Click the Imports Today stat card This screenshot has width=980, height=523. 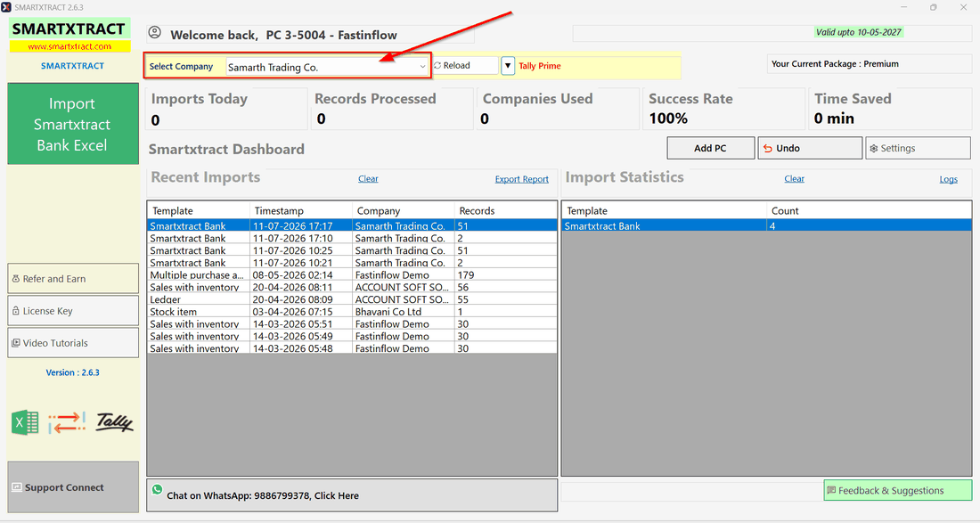pyautogui.click(x=225, y=109)
